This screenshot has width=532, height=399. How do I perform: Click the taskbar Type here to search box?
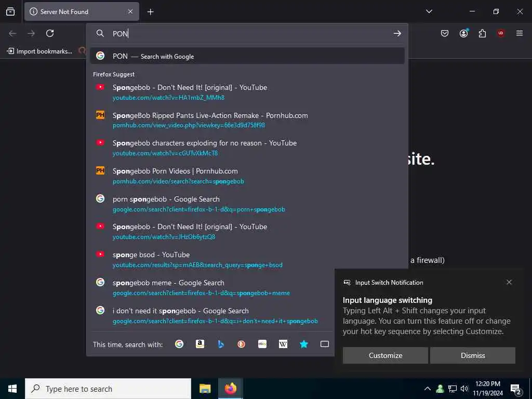108,389
